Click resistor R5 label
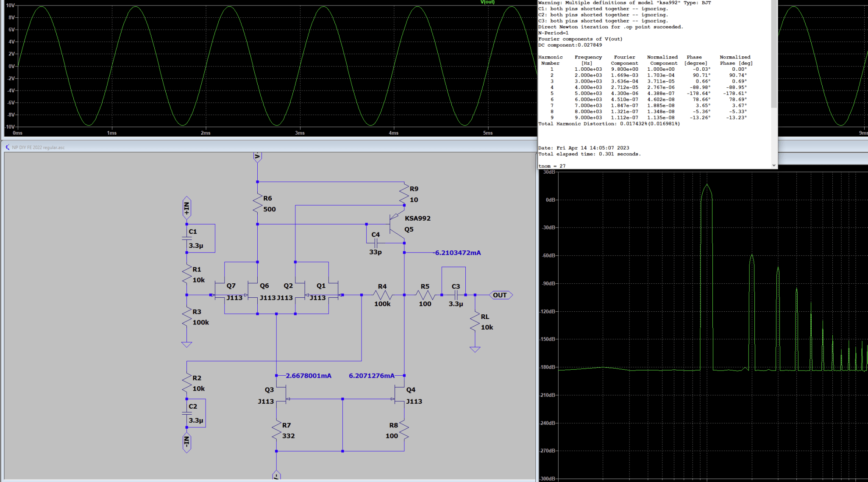868x482 pixels. click(x=425, y=287)
